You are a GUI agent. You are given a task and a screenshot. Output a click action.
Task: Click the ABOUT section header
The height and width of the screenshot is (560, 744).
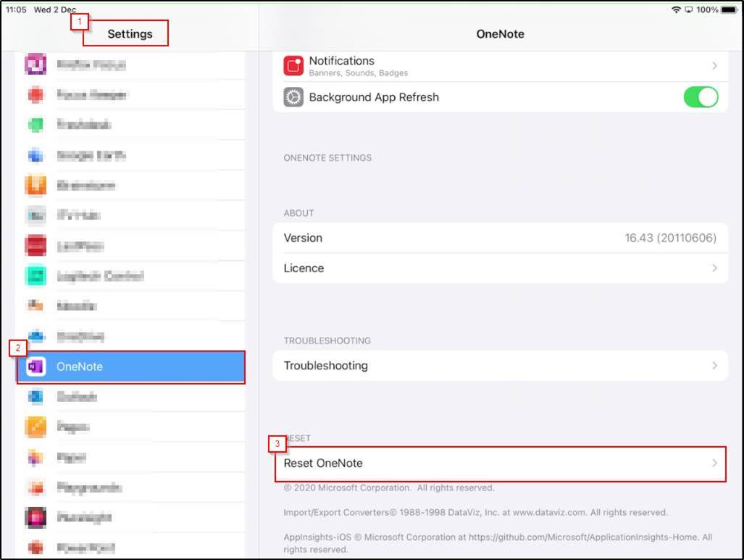pos(298,213)
